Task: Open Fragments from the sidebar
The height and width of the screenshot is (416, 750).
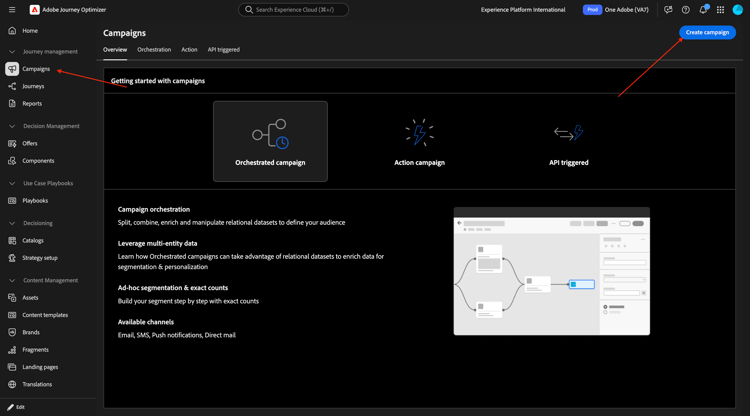Action: [35, 350]
